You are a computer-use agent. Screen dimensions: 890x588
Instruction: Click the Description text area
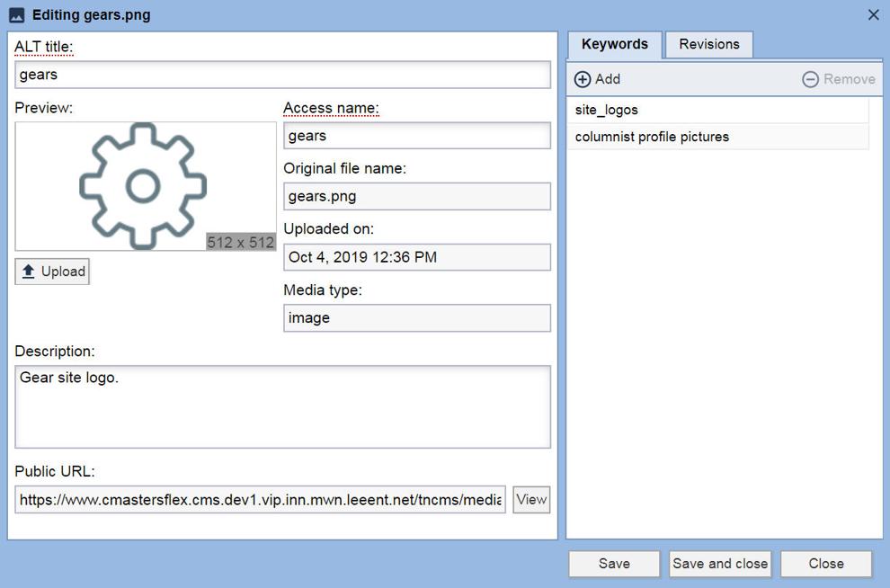point(282,407)
